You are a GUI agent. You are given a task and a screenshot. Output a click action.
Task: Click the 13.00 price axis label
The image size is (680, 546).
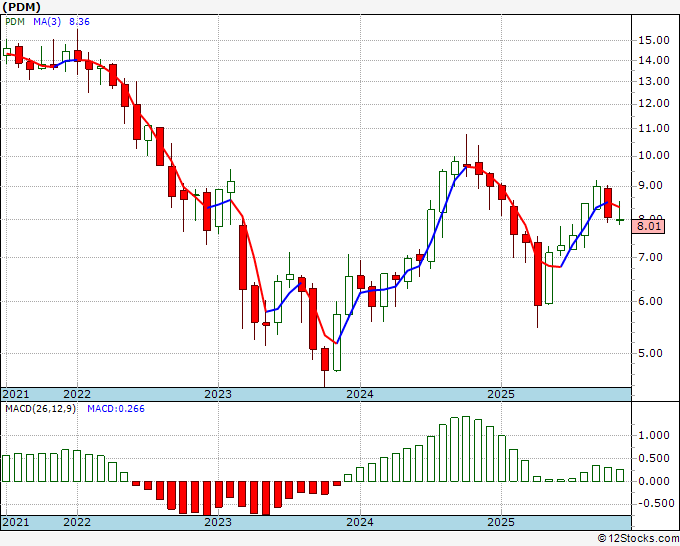(x=654, y=81)
